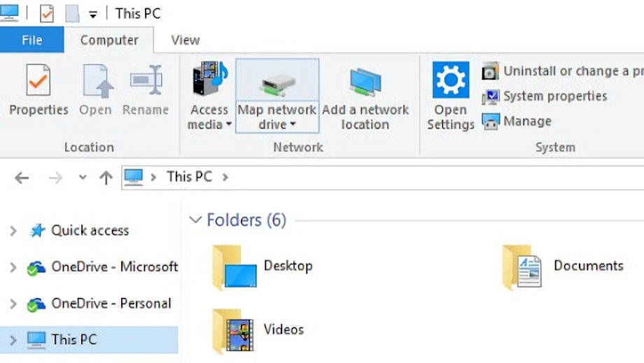Click the OneDrive - Microsoft cloud icon

[x=36, y=268]
